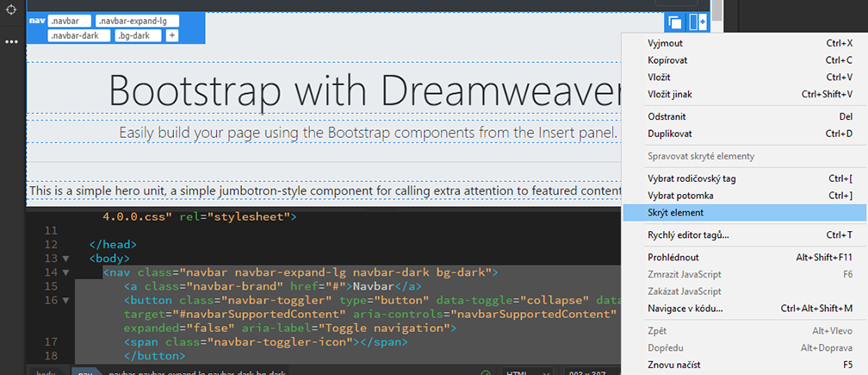Click the closing button tag on line 18
Screen dimensions: 868x375
coord(154,357)
